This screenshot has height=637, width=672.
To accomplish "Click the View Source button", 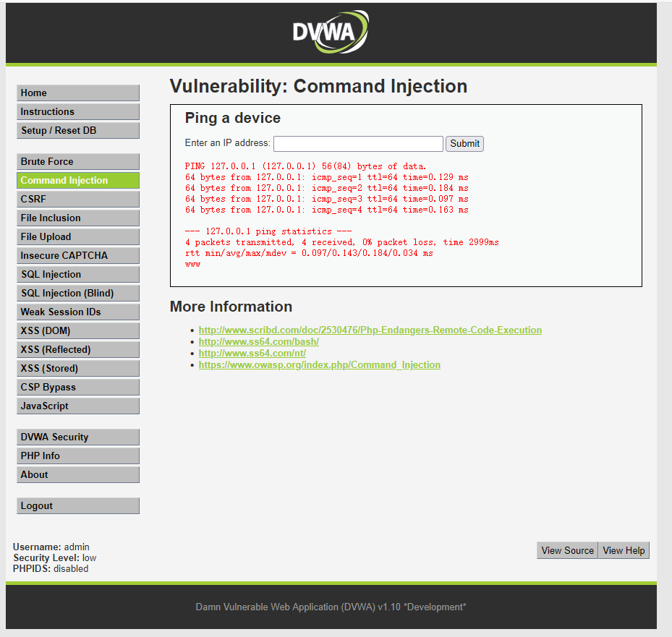I will click(x=567, y=551).
